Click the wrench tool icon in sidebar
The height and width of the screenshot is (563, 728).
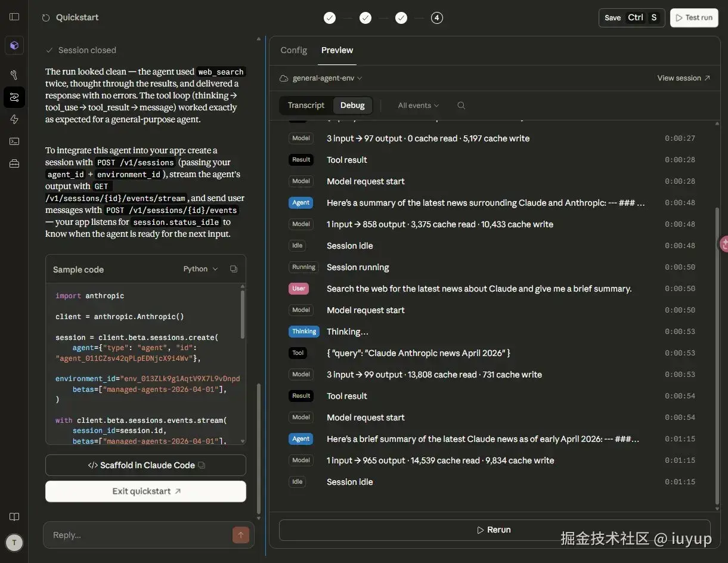[14, 75]
